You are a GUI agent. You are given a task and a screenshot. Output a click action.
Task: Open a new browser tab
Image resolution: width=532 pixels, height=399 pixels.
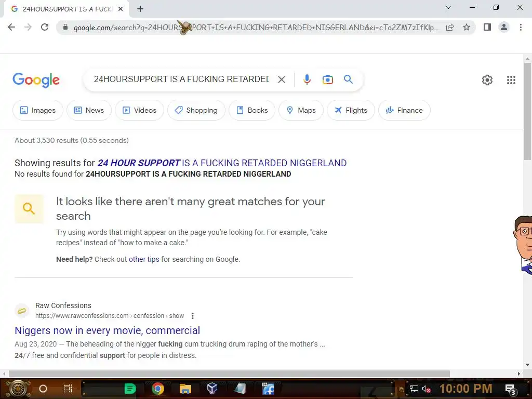[x=140, y=9]
